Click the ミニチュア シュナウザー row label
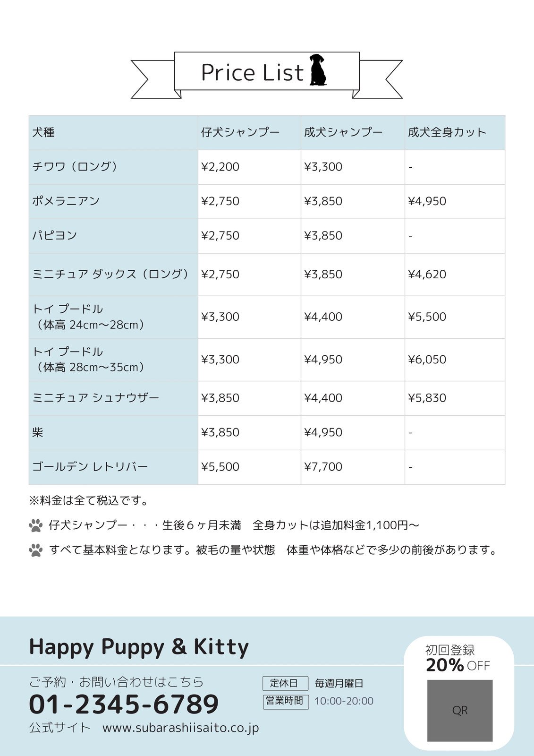534x756 pixels. (x=95, y=398)
